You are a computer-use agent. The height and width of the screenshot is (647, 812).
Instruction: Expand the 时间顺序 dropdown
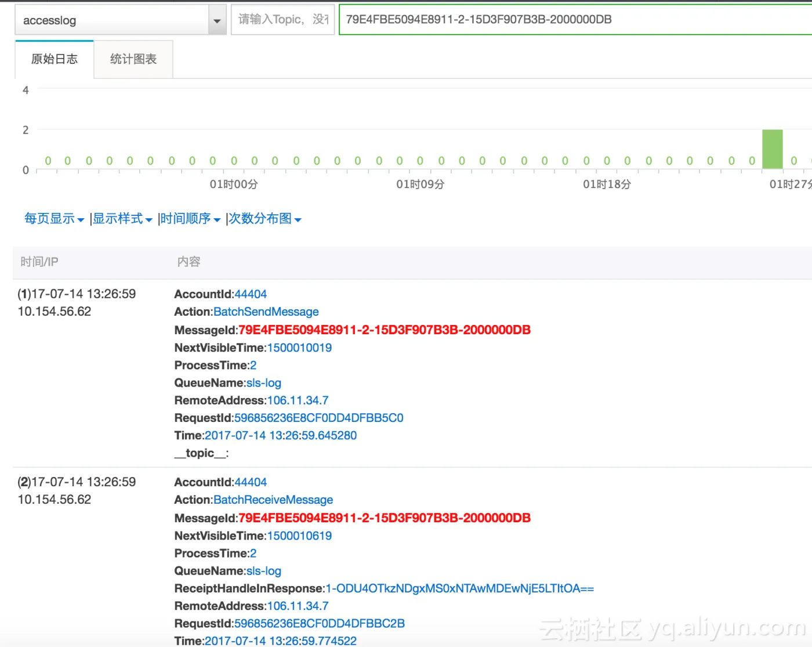pyautogui.click(x=190, y=219)
